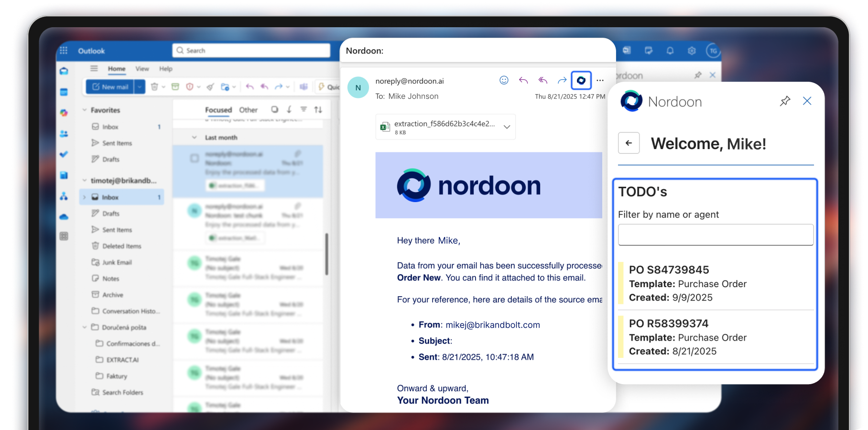Open the Delete dropdown arrow
868x430 pixels.
163,87
